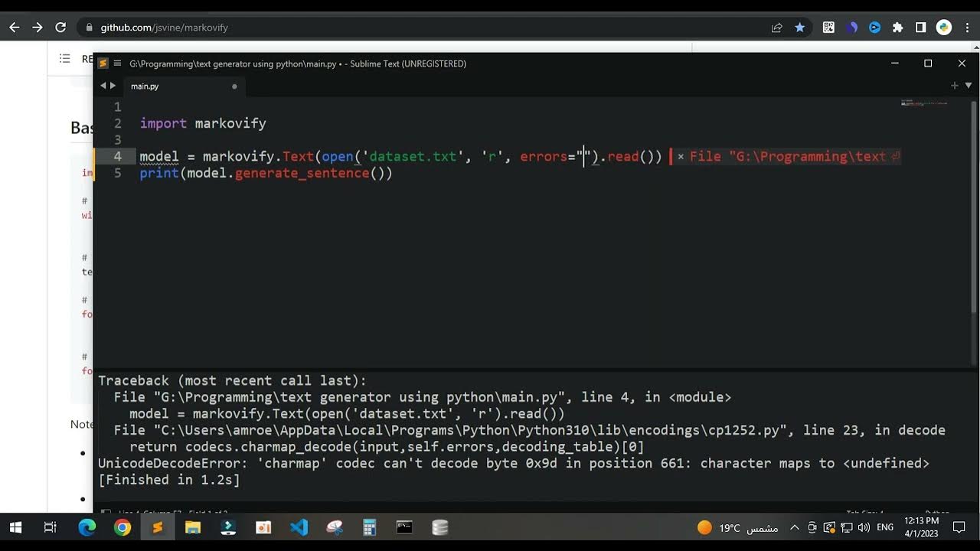Image resolution: width=980 pixels, height=551 pixels.
Task: Go to next tab with right arrow
Action: pyautogui.click(x=113, y=86)
